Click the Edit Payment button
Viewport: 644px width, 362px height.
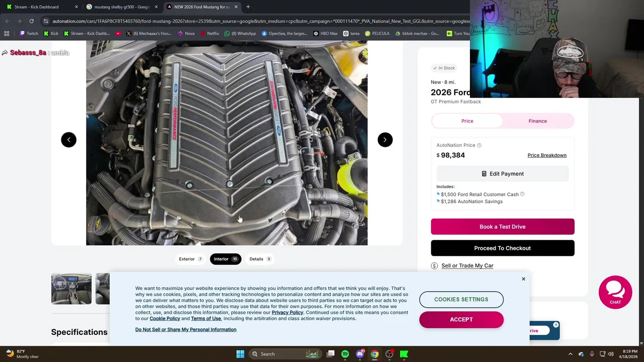(x=502, y=173)
